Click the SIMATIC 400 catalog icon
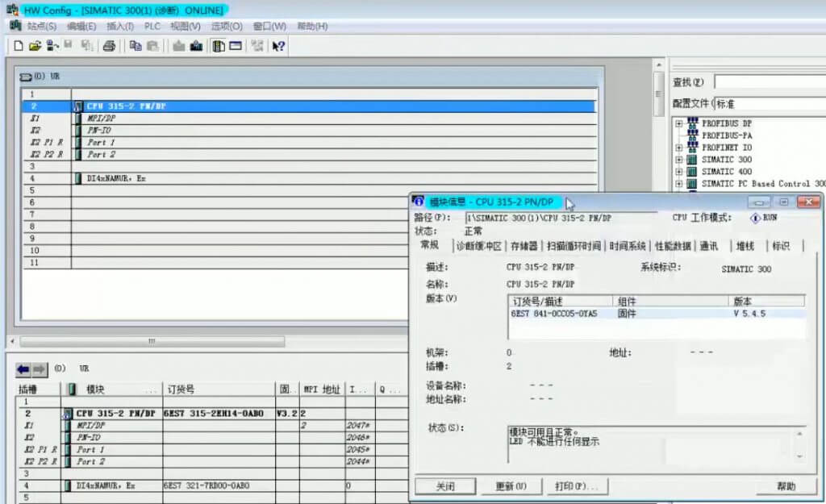This screenshot has width=826, height=504. click(692, 172)
